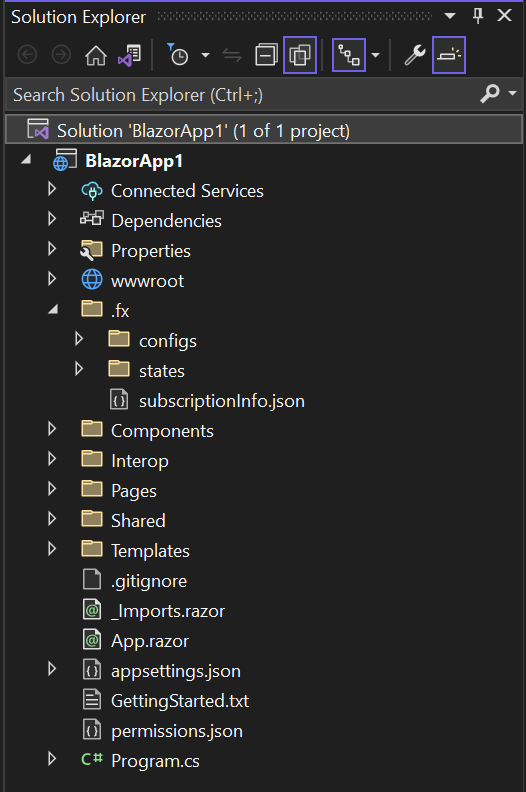Expand the Shared folder
526x792 pixels.
52,518
